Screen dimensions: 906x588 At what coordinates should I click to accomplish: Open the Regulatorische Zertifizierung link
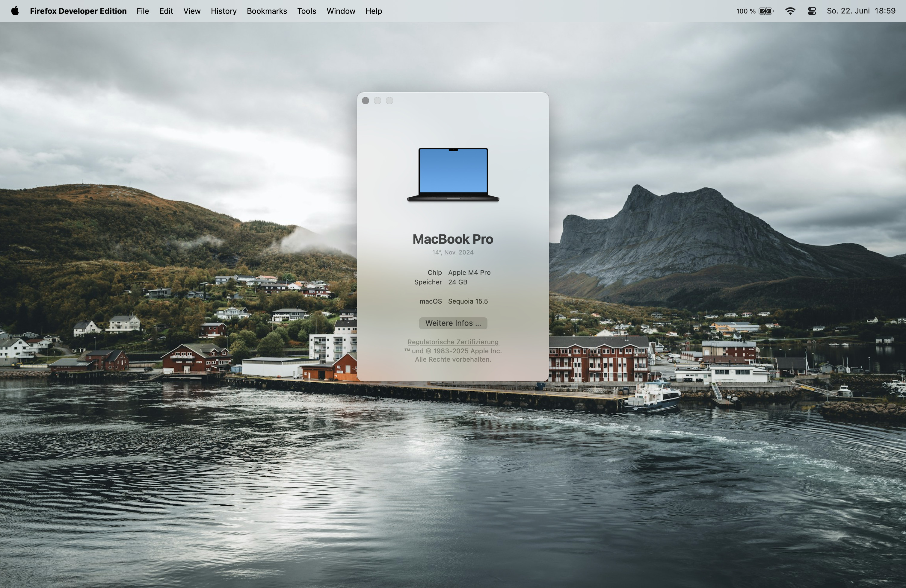pos(453,342)
